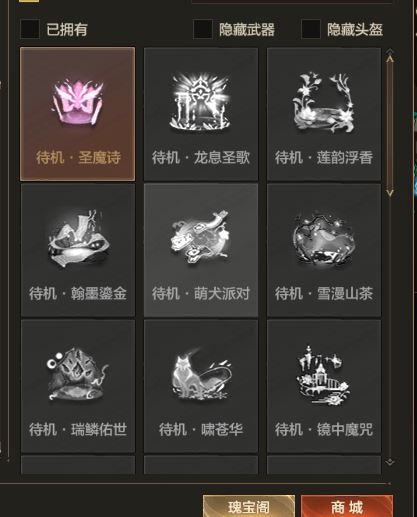Pick the 待机·瑞鳞佑世 scale icon

(78, 374)
